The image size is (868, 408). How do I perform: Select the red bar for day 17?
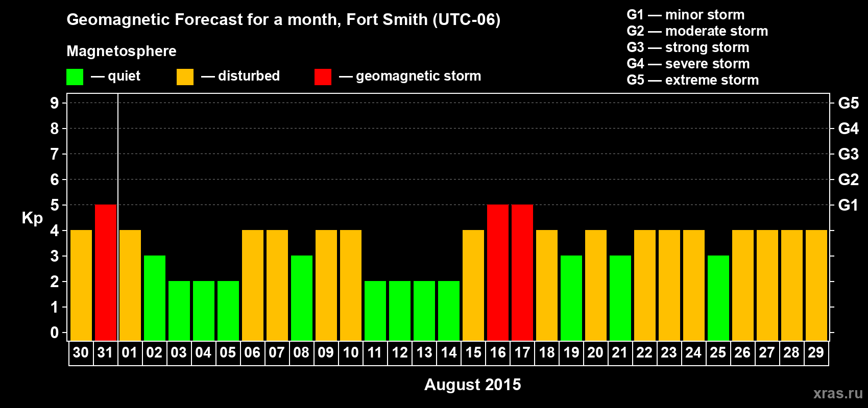pyautogui.click(x=522, y=273)
